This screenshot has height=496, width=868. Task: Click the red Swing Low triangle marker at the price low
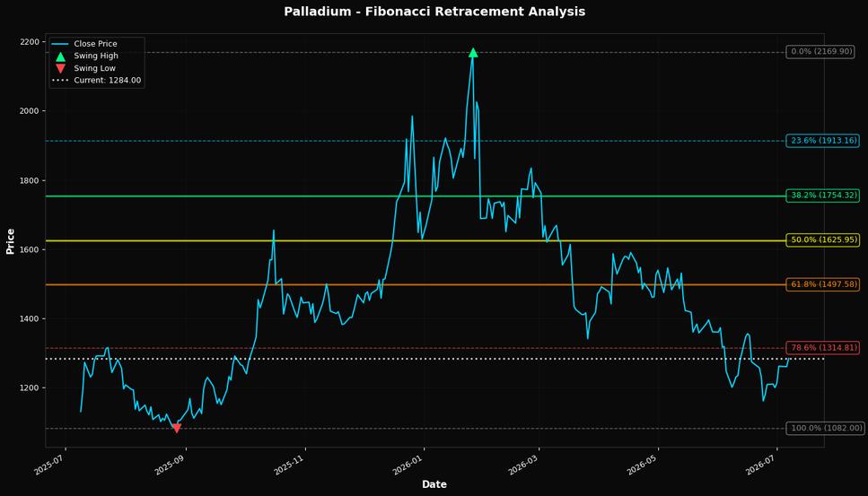click(x=177, y=428)
